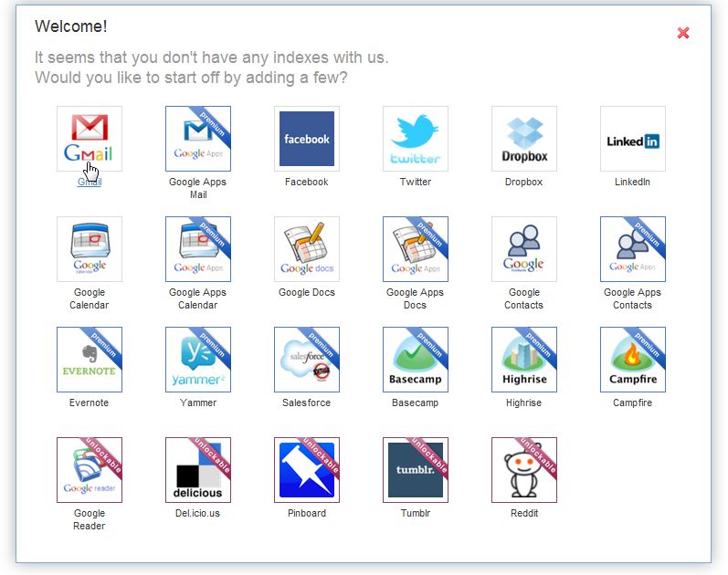This screenshot has height=575, width=728.
Task: Click the Google Apps Calendar label
Action: click(198, 298)
